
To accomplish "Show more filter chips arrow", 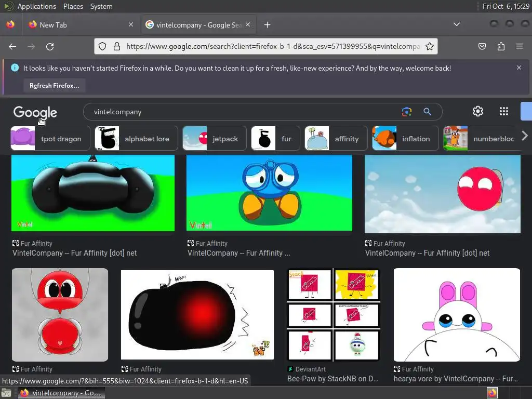I will 525,136.
